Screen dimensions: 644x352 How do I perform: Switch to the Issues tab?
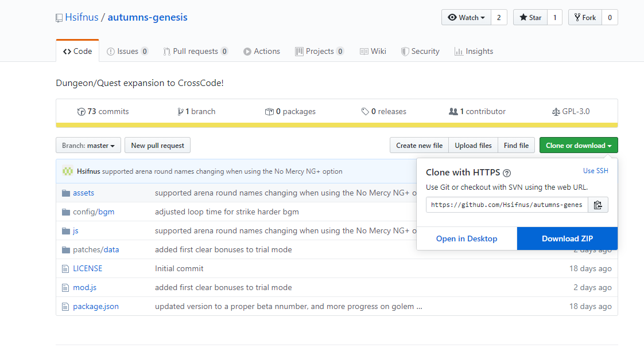pyautogui.click(x=127, y=52)
